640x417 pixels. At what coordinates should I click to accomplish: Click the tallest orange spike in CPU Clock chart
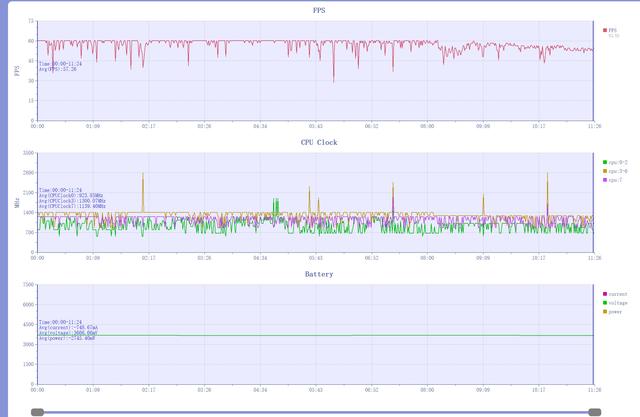coord(143,174)
